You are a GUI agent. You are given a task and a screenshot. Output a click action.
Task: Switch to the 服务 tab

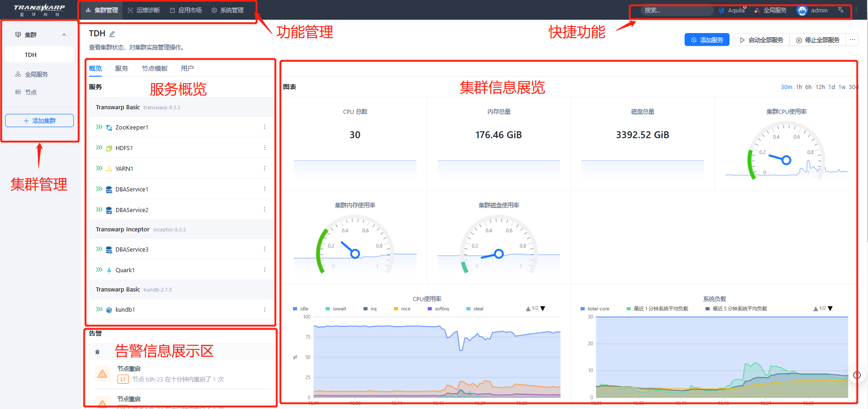(x=122, y=68)
